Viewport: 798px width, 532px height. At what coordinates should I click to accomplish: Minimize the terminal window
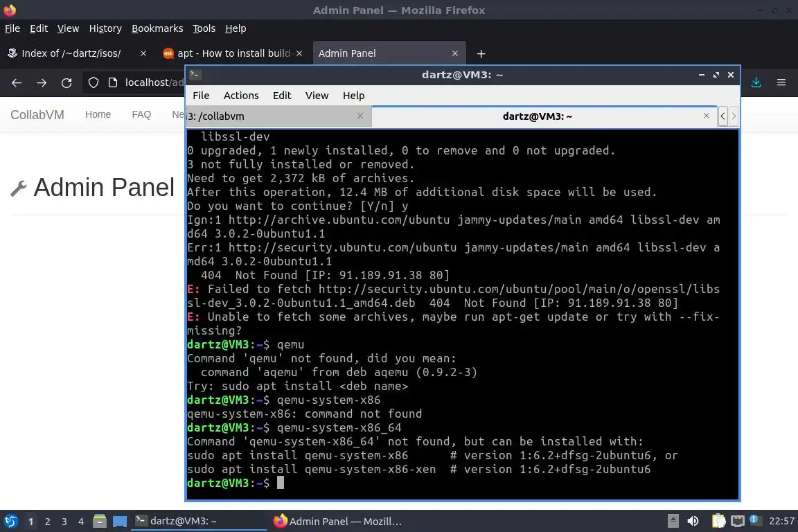coord(702,75)
